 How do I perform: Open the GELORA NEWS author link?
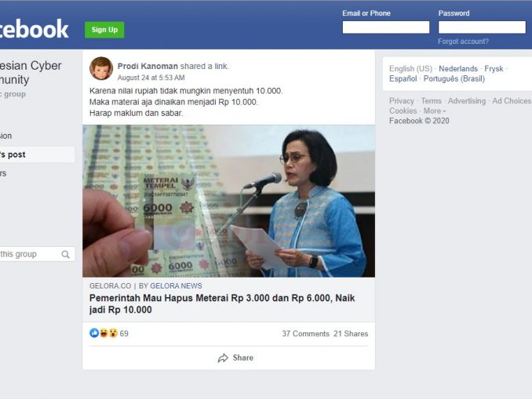click(x=176, y=286)
